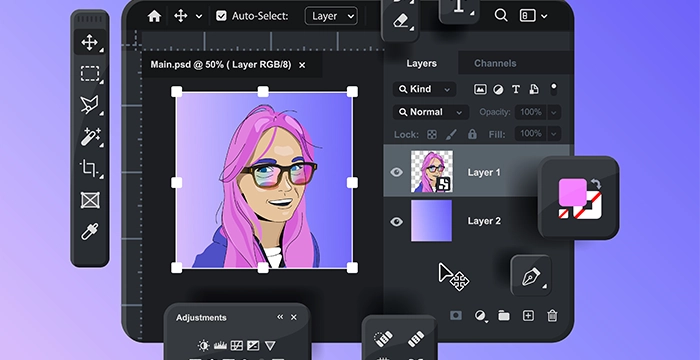Select the background white color swatch
This screenshot has height=360, width=700.
tap(594, 211)
